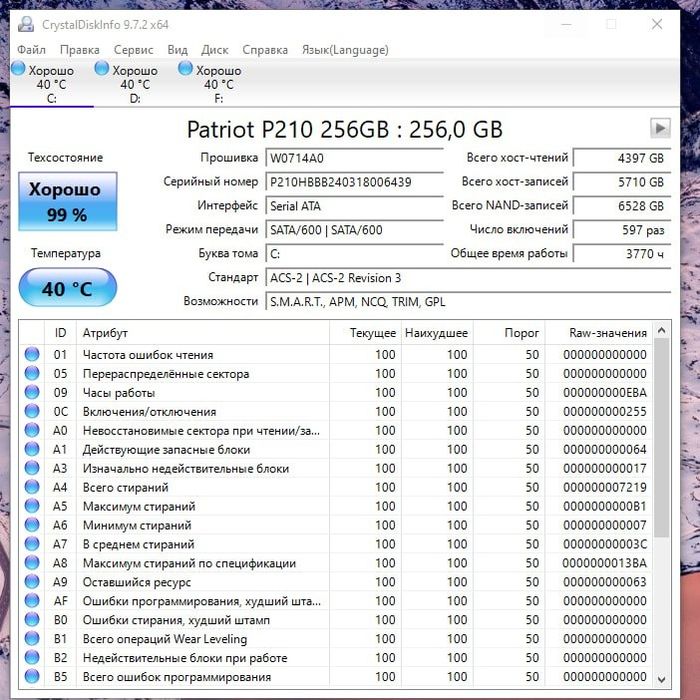Click the 5710 GB host writes value
The image size is (700, 700).
622,182
